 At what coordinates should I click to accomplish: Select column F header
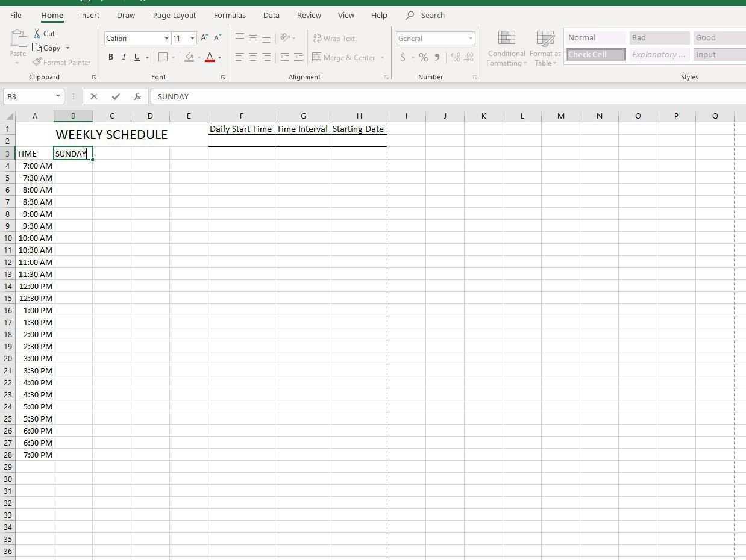(x=242, y=116)
